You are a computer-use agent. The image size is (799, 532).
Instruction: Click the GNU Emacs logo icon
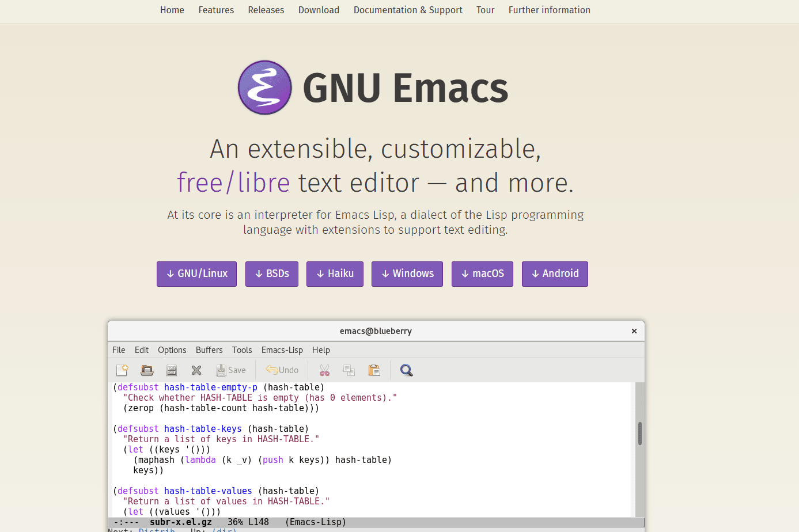point(265,88)
